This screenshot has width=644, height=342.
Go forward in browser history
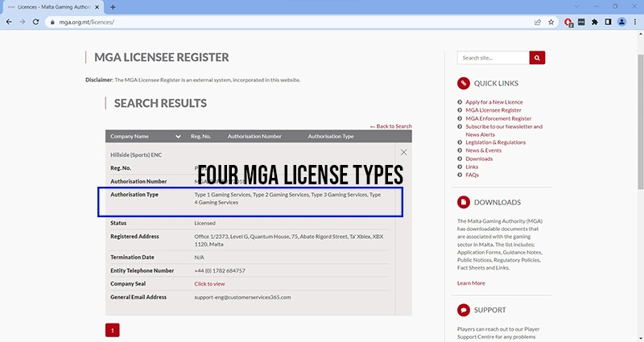coord(23,22)
